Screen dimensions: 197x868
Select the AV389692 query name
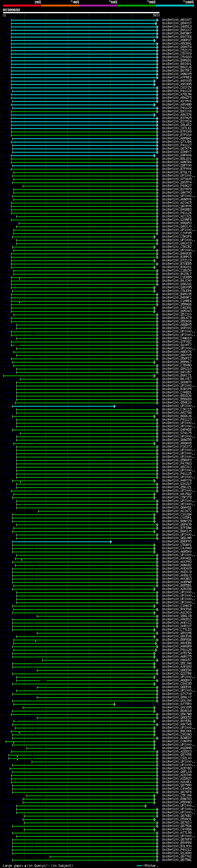click(11, 10)
